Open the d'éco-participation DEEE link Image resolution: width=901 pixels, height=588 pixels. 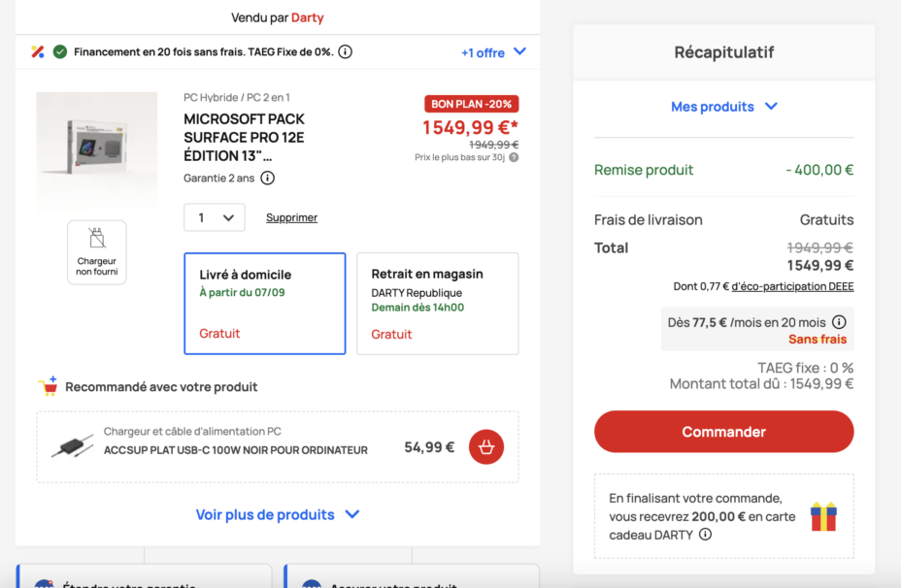point(792,286)
